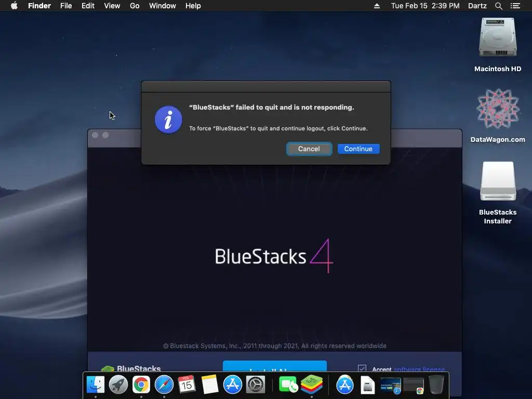The height and width of the screenshot is (399, 532).
Task: Open the Go menu
Action: point(135,6)
